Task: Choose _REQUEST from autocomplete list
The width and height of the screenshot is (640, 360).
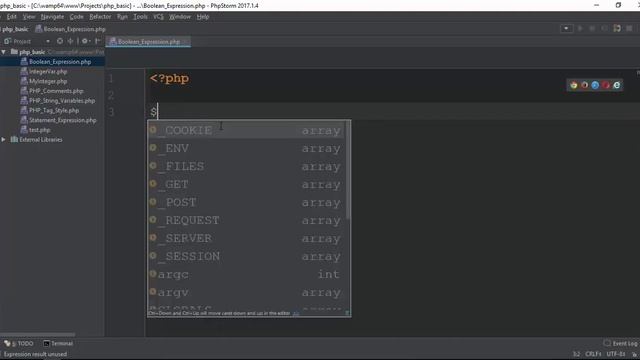Action: pos(247,220)
